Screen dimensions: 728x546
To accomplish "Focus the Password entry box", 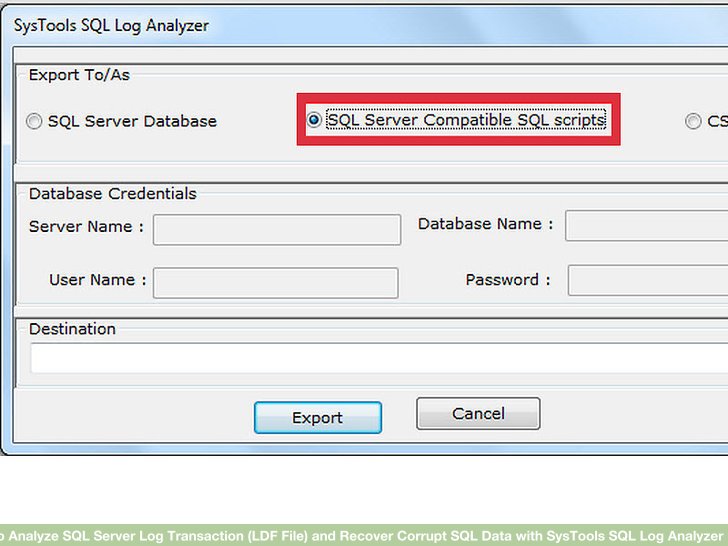I will (647, 280).
